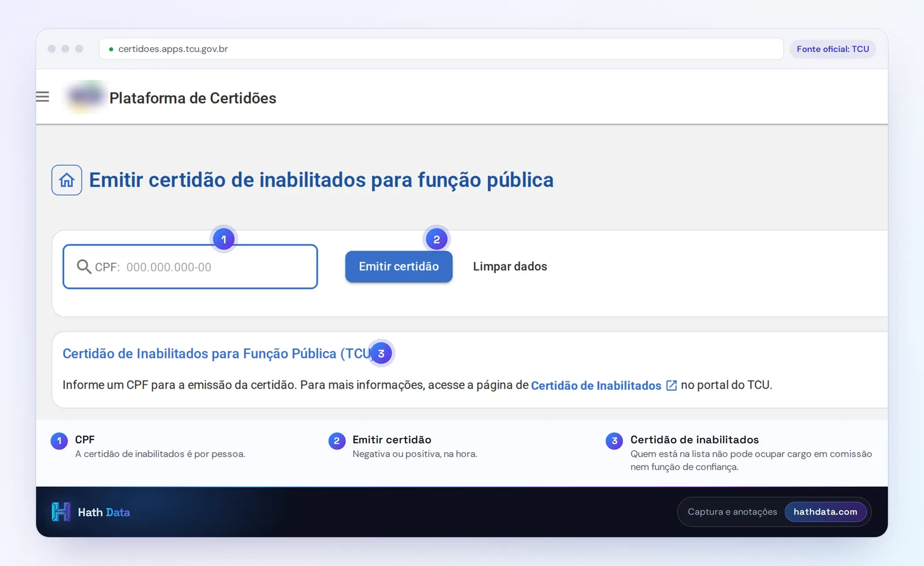
Task: Click the text 'no portal do TCU.'
Action: 726,385
